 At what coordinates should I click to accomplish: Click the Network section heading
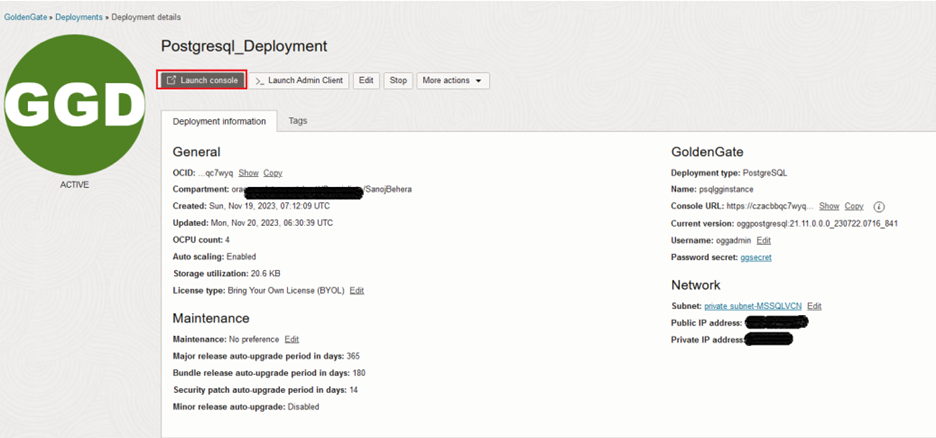coord(695,285)
